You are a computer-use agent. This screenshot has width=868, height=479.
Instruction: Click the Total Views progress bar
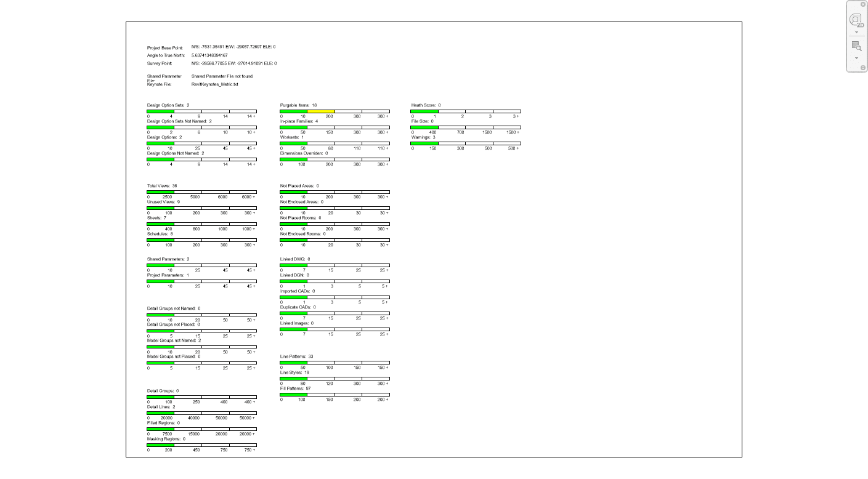point(202,191)
